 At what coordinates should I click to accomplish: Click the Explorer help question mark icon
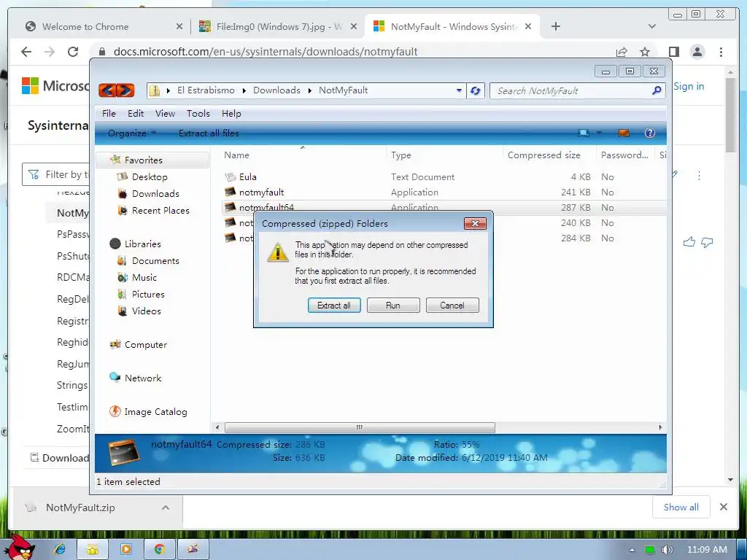click(x=650, y=133)
